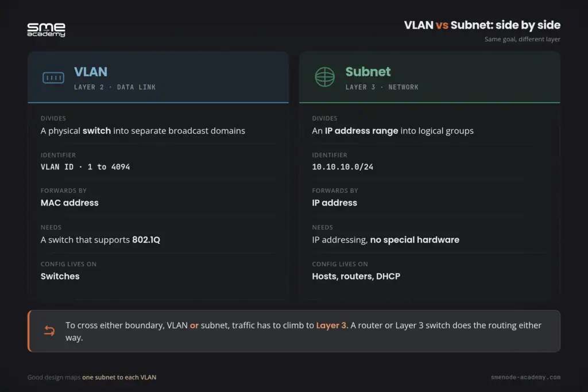Click the 'Same goal, different layer' subtitle
The width and height of the screenshot is (588, 392).
click(x=522, y=39)
